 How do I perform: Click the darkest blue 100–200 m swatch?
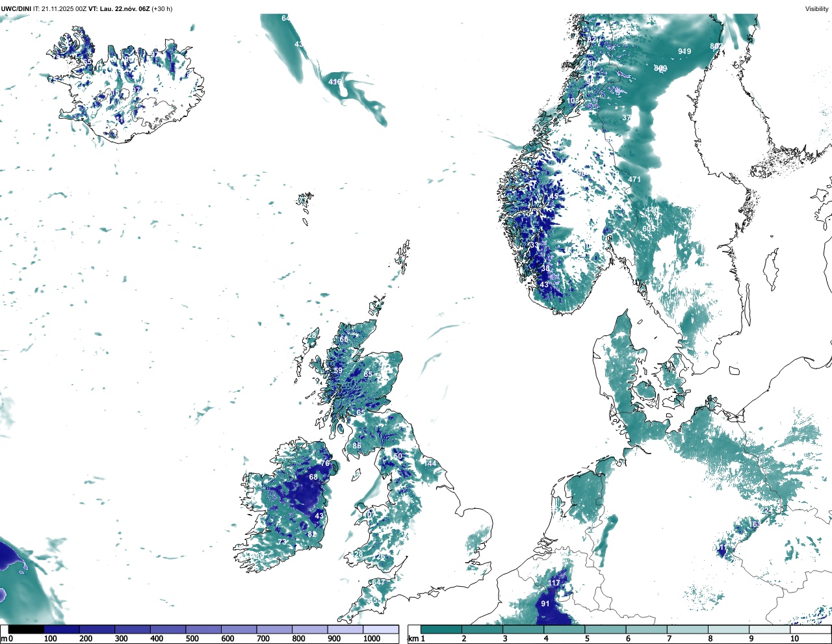tap(62, 629)
